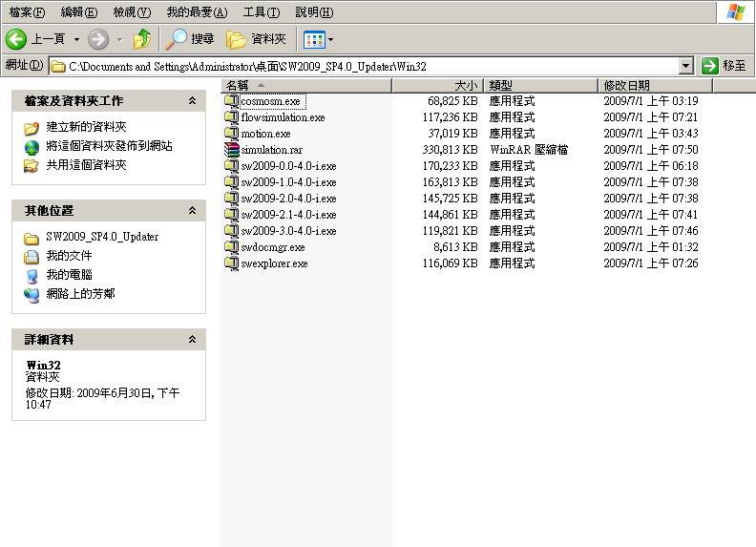Select the simulation.rar WinRAR archive icon
756x547 pixels.
click(232, 150)
